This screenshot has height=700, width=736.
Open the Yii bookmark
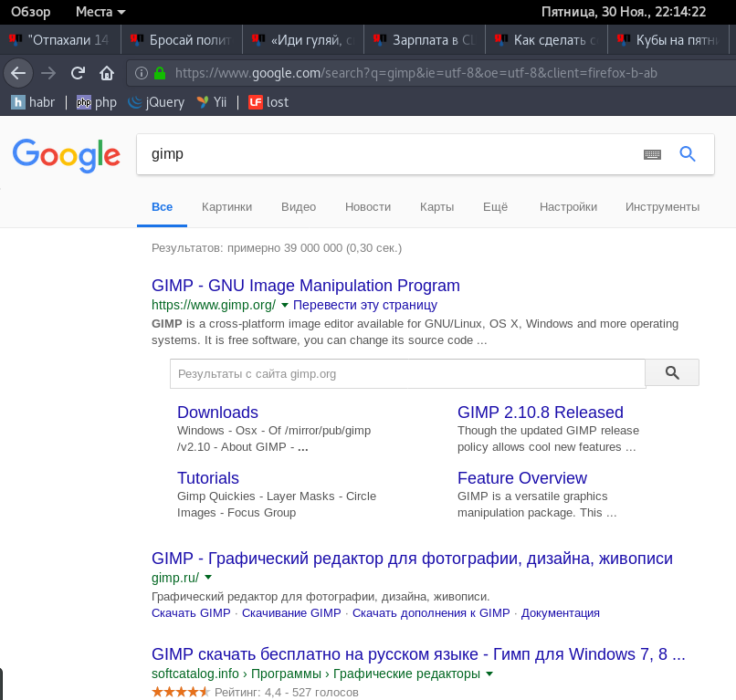[212, 102]
